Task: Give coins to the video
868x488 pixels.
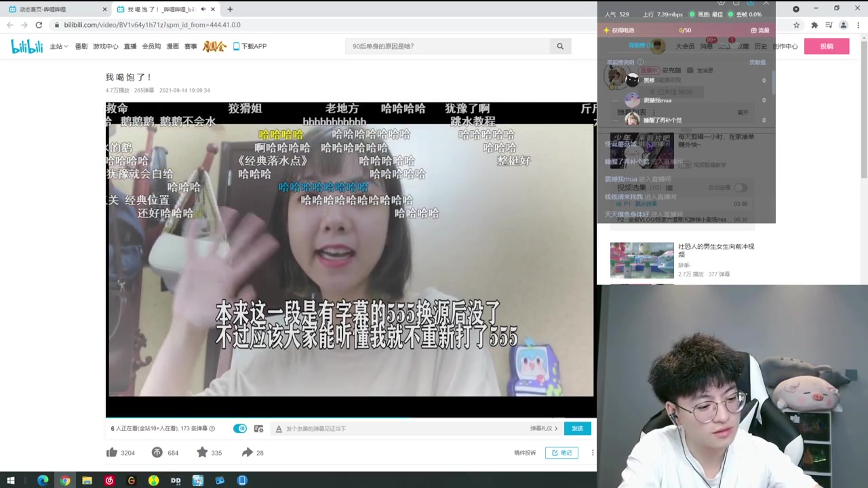Action: pos(157,452)
